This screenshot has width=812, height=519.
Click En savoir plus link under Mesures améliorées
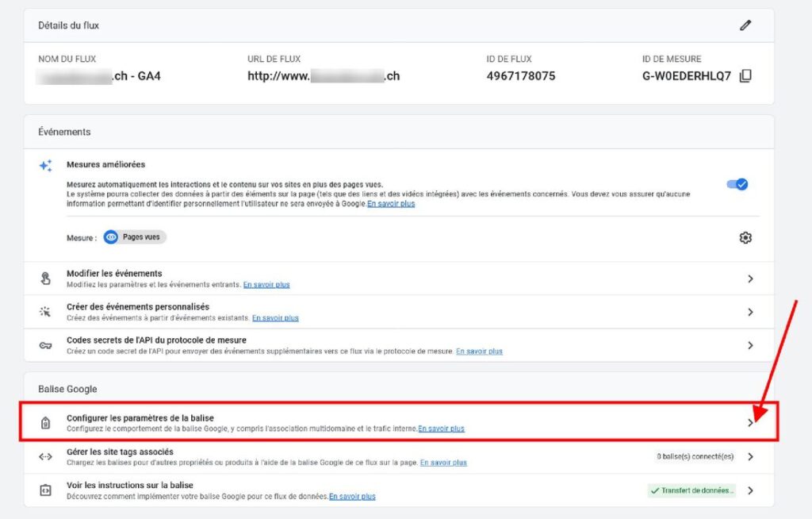point(391,204)
